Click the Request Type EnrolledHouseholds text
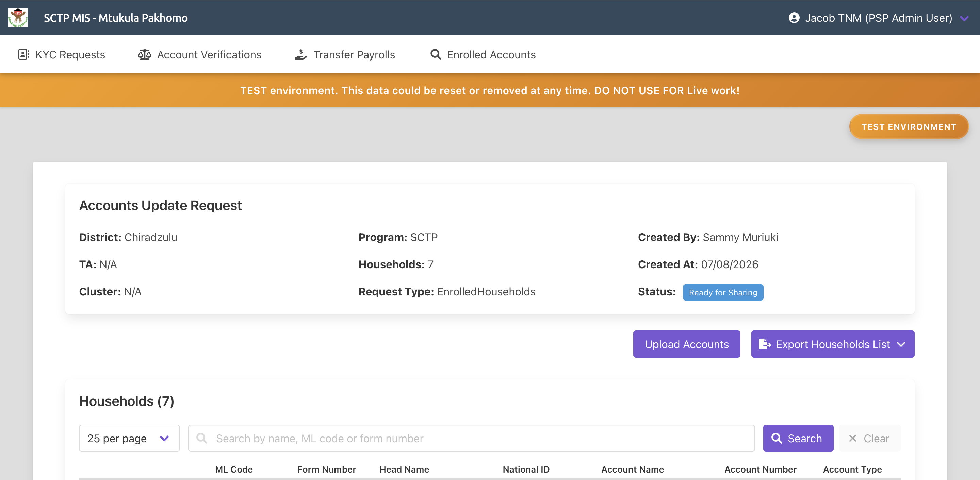The image size is (980, 480). [447, 291]
